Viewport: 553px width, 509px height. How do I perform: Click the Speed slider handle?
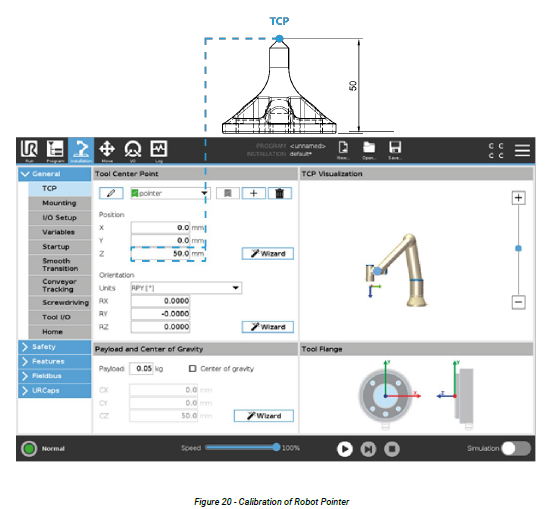tap(276, 447)
